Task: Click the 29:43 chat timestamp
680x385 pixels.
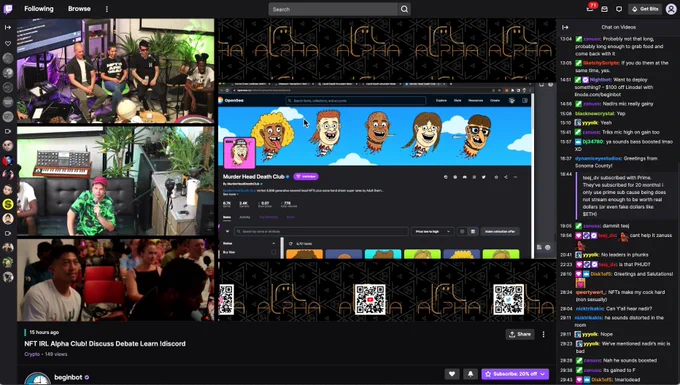Action: point(566,380)
